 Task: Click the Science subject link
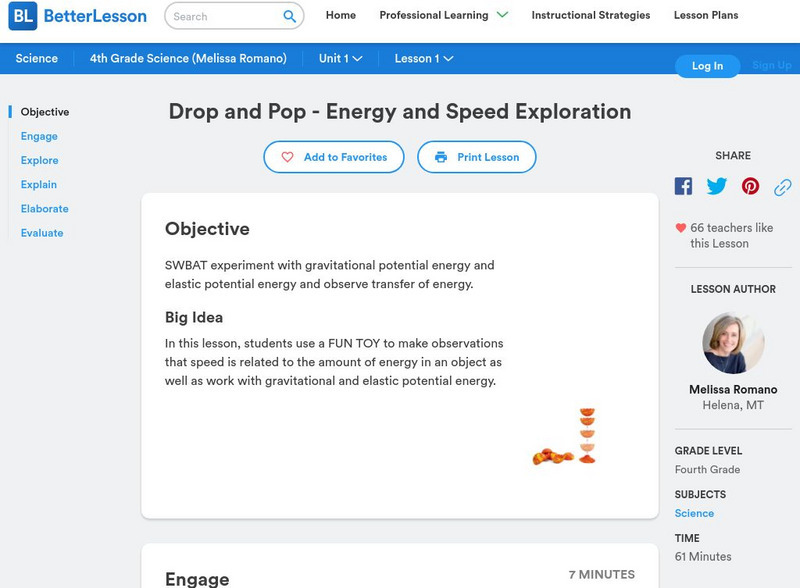[x=694, y=513]
